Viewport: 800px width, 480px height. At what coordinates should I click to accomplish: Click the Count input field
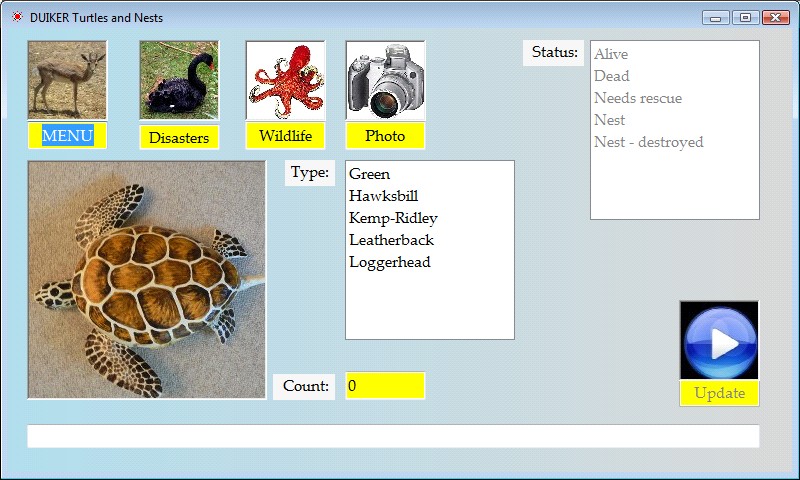click(x=385, y=385)
